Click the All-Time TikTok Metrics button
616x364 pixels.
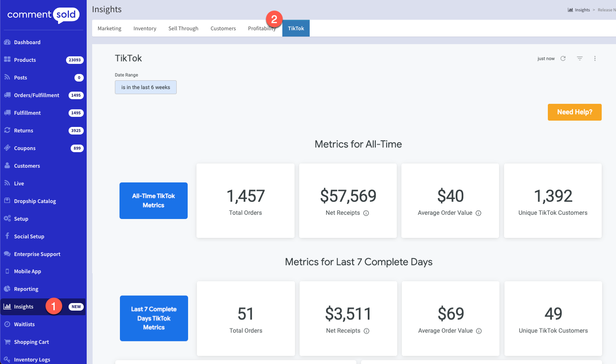coord(154,200)
